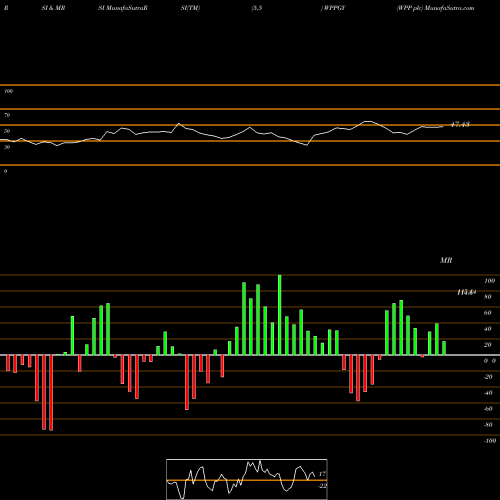Click the MR axis label 80
This screenshot has height=500, width=500.
click(488, 297)
